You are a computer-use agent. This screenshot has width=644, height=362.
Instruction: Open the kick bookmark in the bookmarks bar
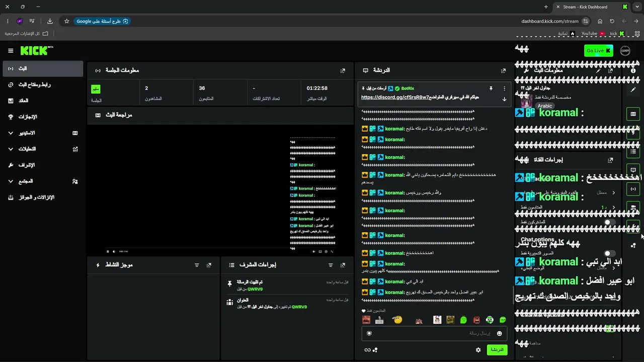pyautogui.click(x=617, y=34)
